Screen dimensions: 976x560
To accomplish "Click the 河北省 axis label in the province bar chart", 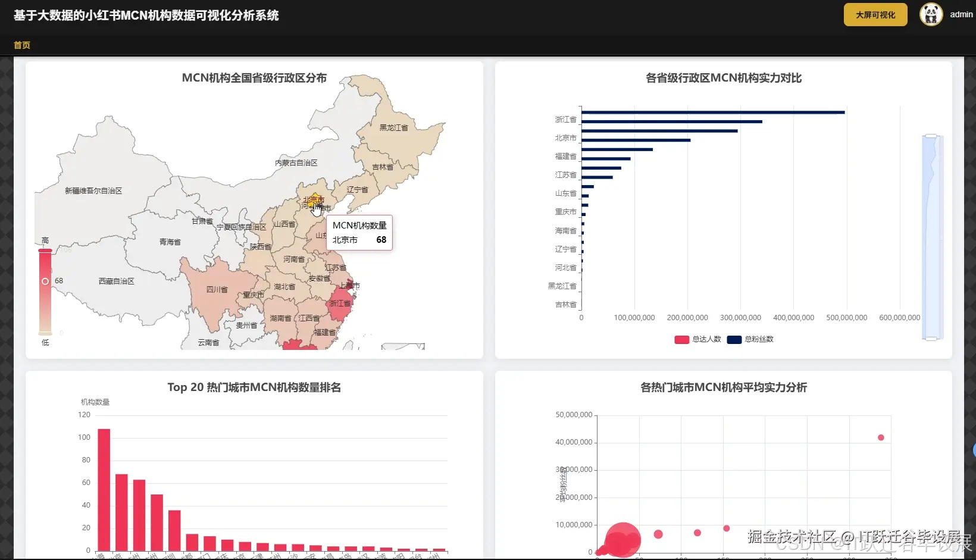I will click(565, 268).
